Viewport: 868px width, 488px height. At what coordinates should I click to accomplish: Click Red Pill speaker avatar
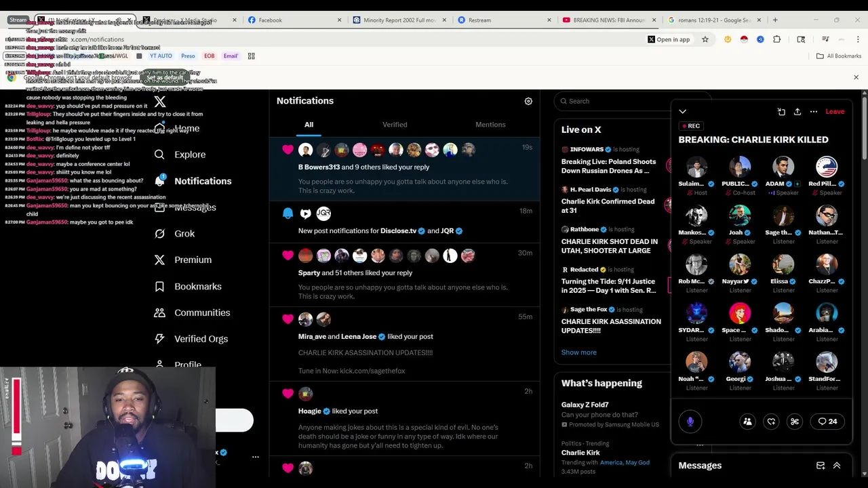click(x=827, y=167)
